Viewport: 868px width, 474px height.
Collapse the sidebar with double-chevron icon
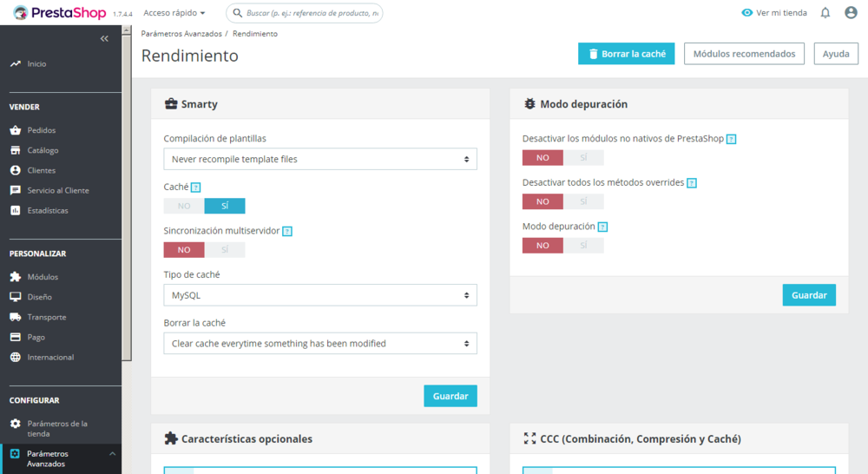pyautogui.click(x=104, y=39)
